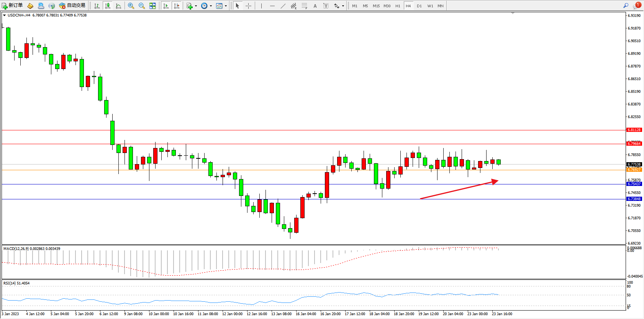The height and width of the screenshot is (319, 644).
Task: Click the red arrow drawn on chart
Action: tap(459, 189)
